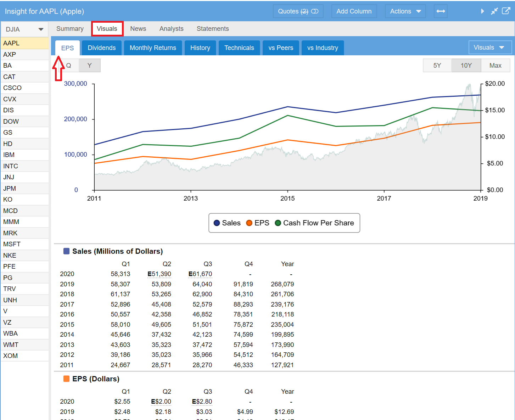Toggle the Quotes (2) switch

[x=298, y=11]
